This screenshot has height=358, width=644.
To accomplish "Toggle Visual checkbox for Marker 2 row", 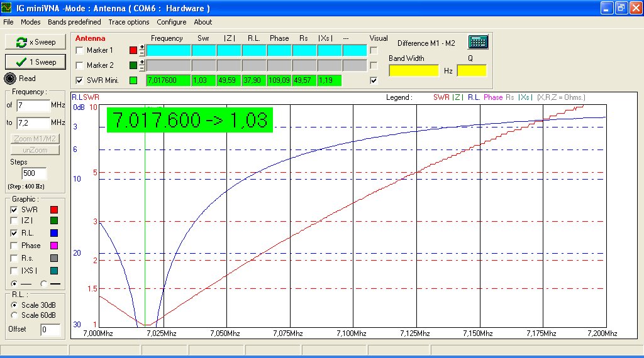I will click(374, 65).
